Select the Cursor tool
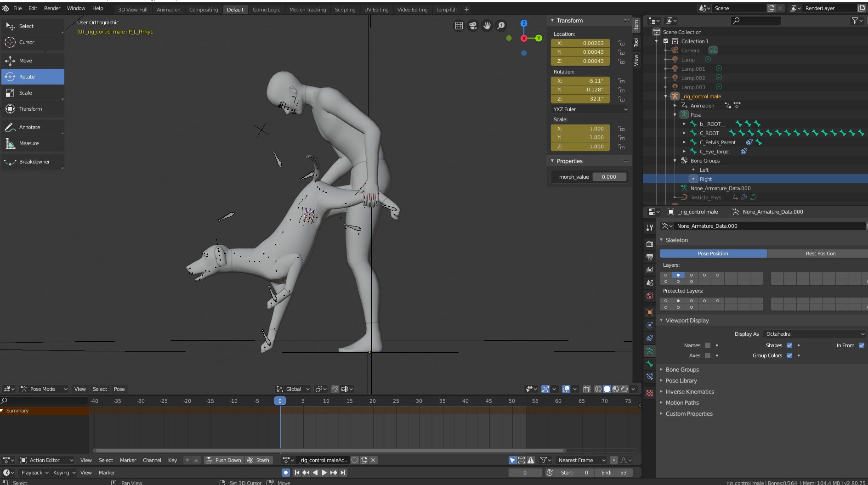Viewport: 868px width, 485px height. 32,42
